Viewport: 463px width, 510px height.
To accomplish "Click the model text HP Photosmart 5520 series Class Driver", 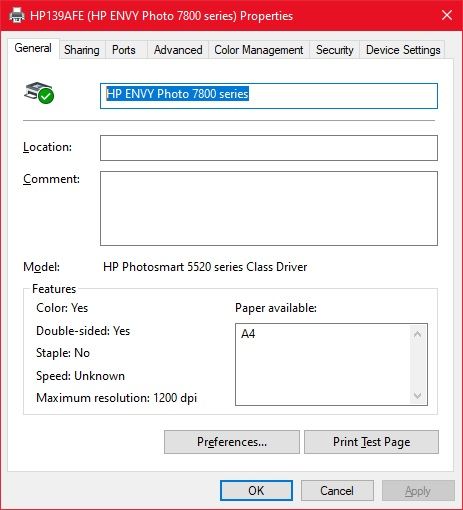I will [x=205, y=267].
